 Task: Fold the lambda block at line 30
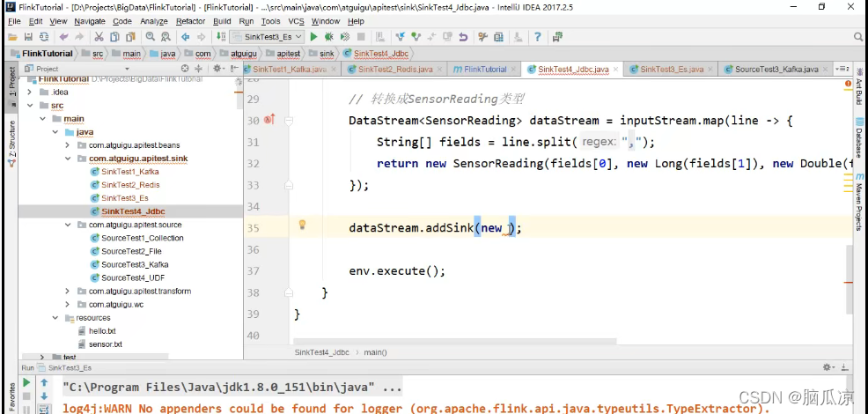point(289,121)
